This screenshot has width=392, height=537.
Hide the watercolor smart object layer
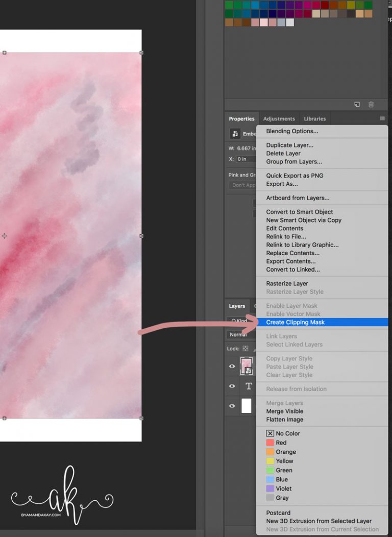pos(232,366)
